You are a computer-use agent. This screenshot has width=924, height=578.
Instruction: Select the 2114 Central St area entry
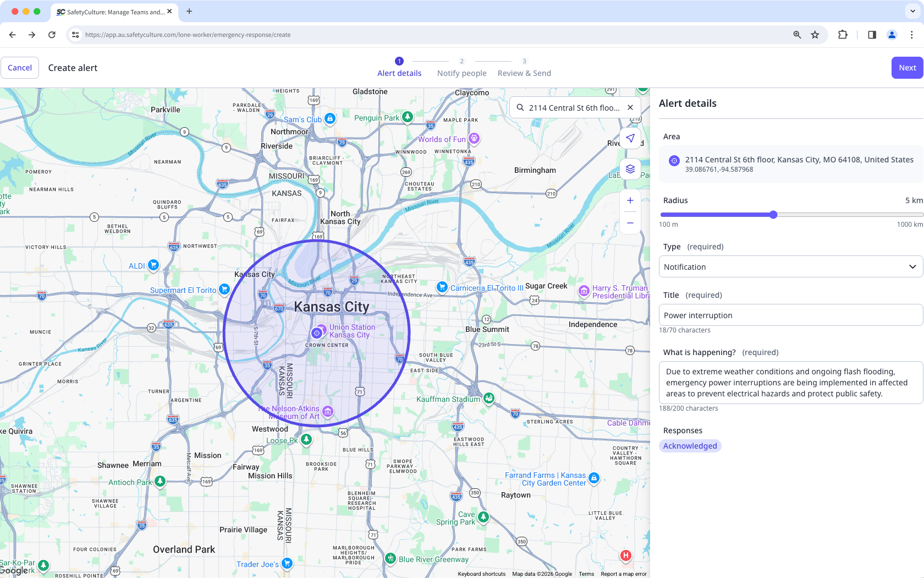791,164
